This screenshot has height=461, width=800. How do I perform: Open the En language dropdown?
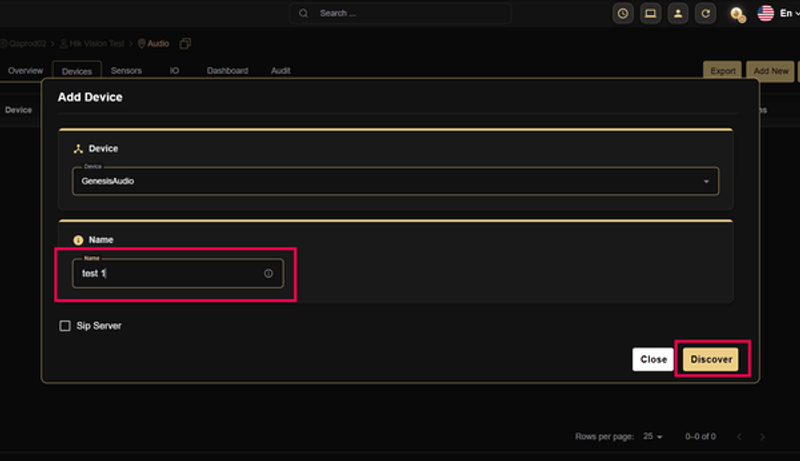[x=789, y=13]
